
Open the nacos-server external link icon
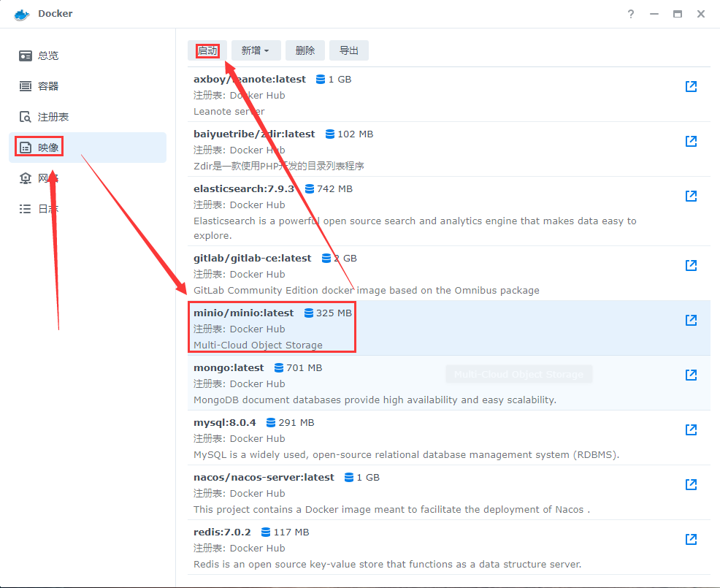[x=691, y=484]
